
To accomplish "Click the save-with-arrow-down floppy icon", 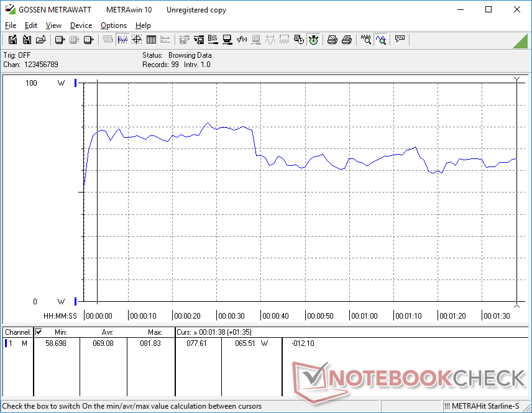I will coord(27,40).
